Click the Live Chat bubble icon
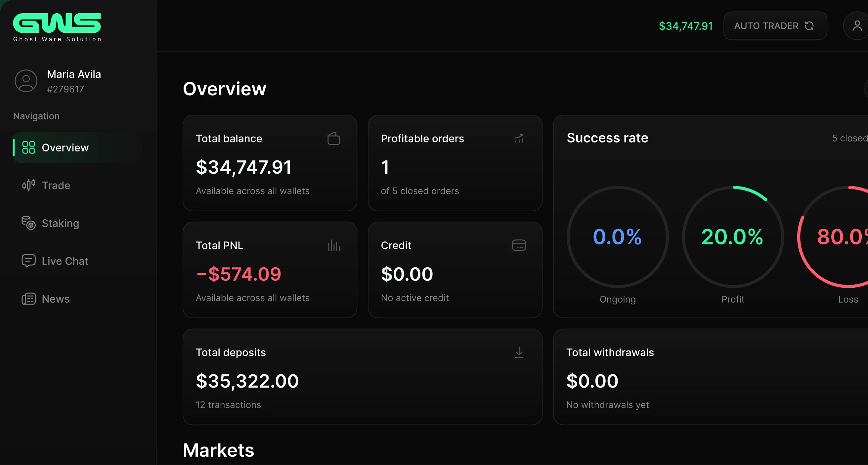 29,261
